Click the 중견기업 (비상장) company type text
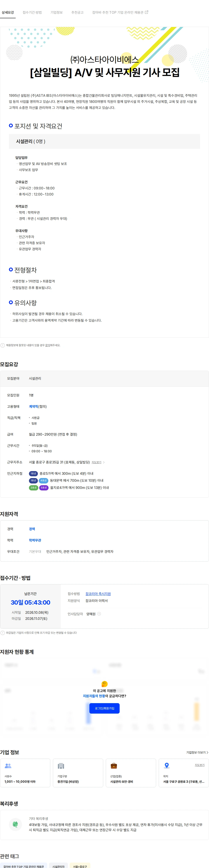The height and width of the screenshot is (868, 209). click(x=68, y=781)
